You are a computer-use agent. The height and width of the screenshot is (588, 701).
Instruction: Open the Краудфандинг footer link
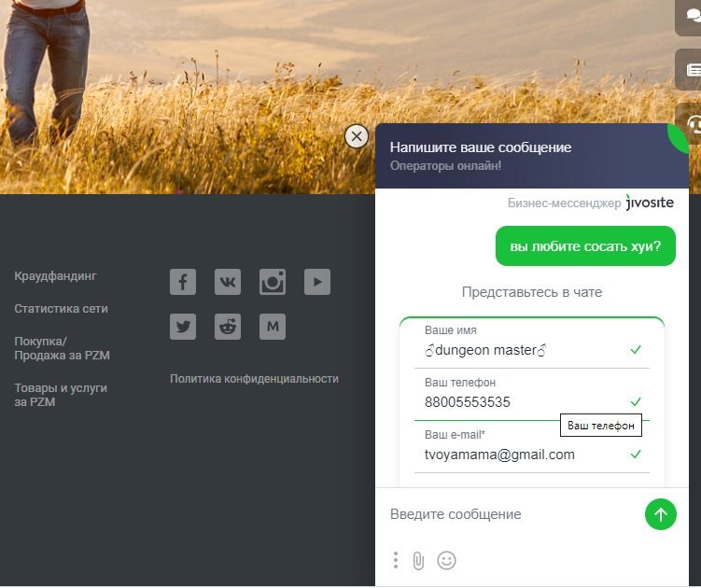click(x=55, y=276)
